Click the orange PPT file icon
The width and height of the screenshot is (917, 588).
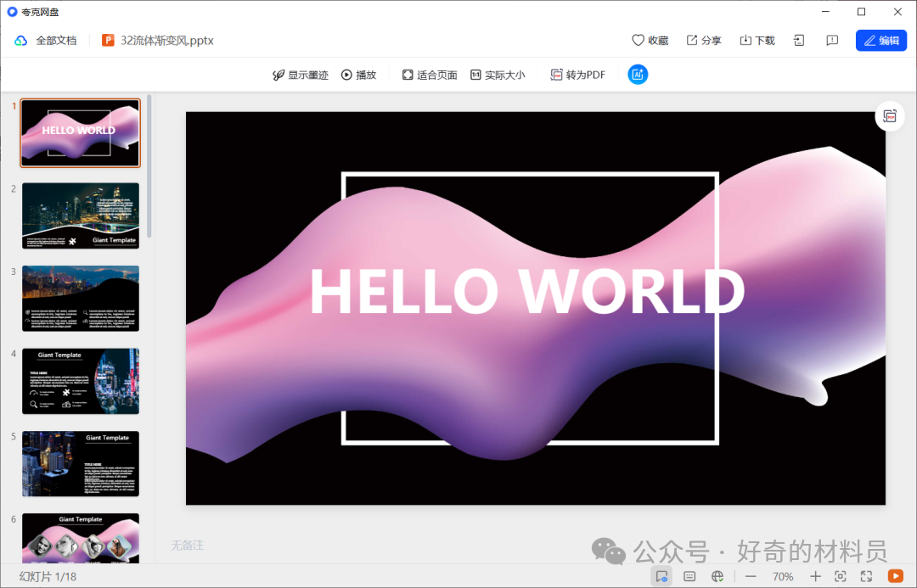[108, 41]
